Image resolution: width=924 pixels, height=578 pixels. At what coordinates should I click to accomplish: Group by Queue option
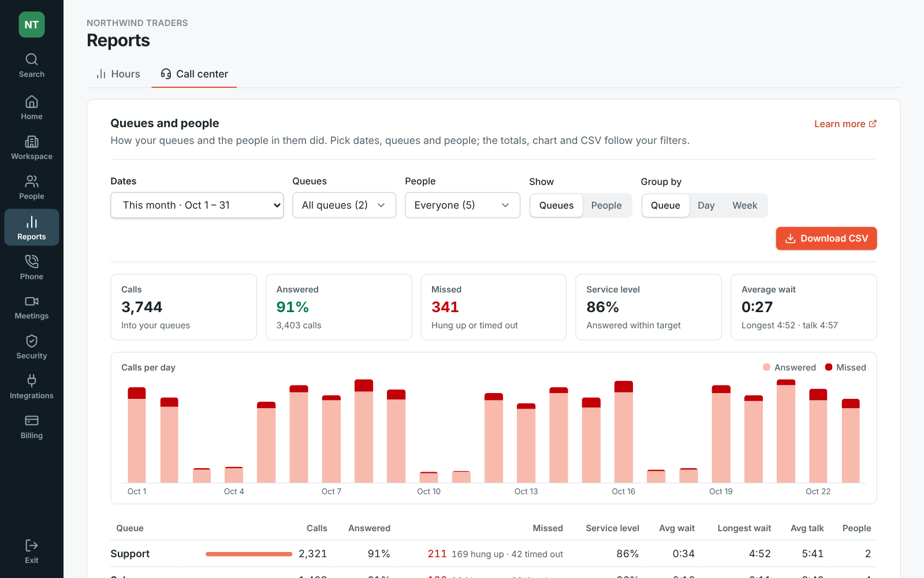click(665, 206)
